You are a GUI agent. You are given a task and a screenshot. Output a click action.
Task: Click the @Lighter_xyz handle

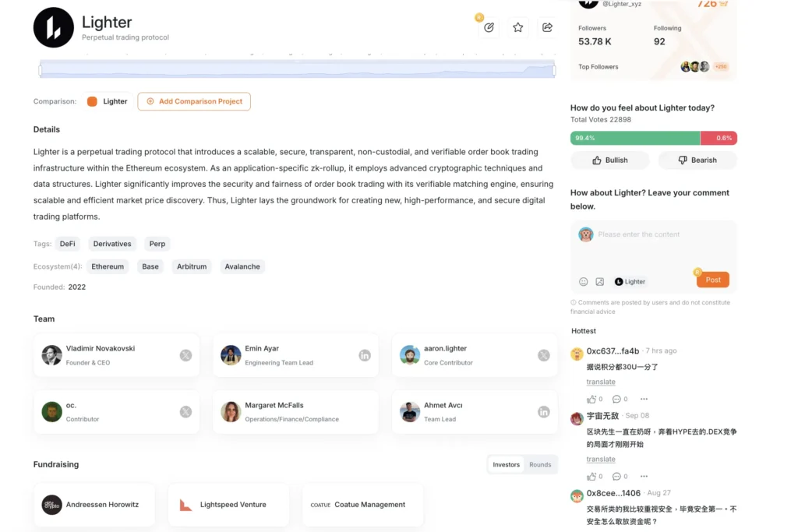coord(621,4)
